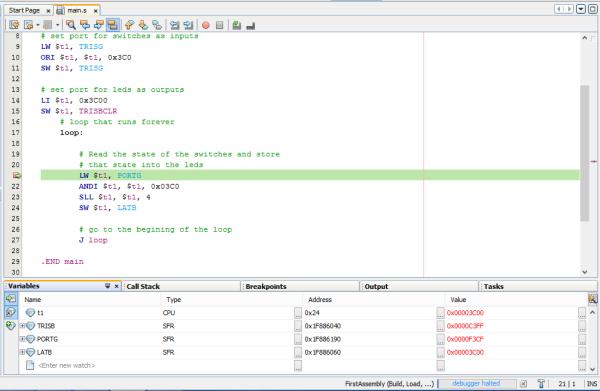The height and width of the screenshot is (391, 600).
Task: Click the red Start Macro Recording icon
Action: (x=206, y=25)
